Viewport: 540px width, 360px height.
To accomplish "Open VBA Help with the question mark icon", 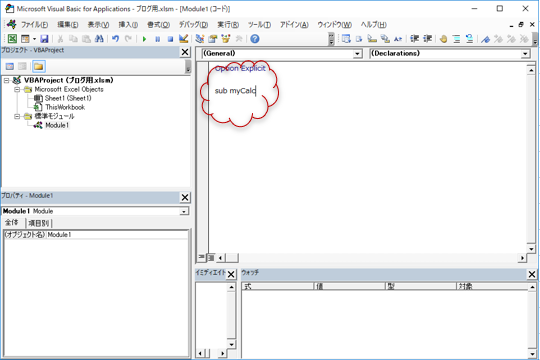I will point(255,39).
